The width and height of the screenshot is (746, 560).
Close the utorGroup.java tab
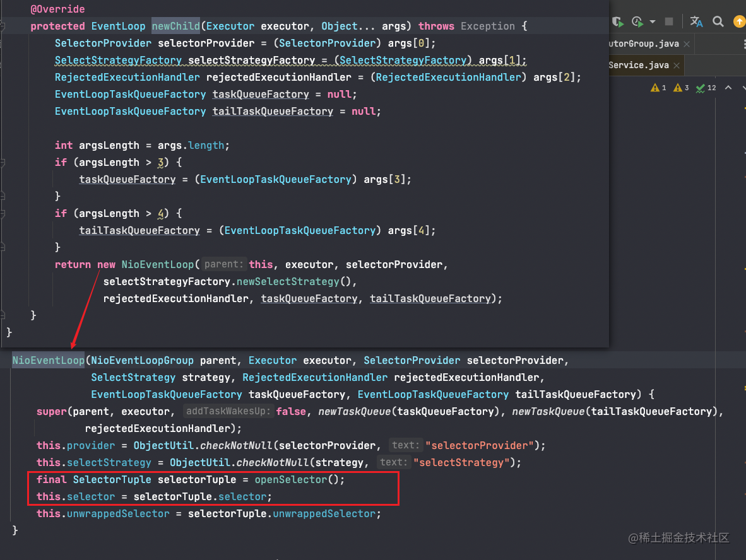[687, 44]
